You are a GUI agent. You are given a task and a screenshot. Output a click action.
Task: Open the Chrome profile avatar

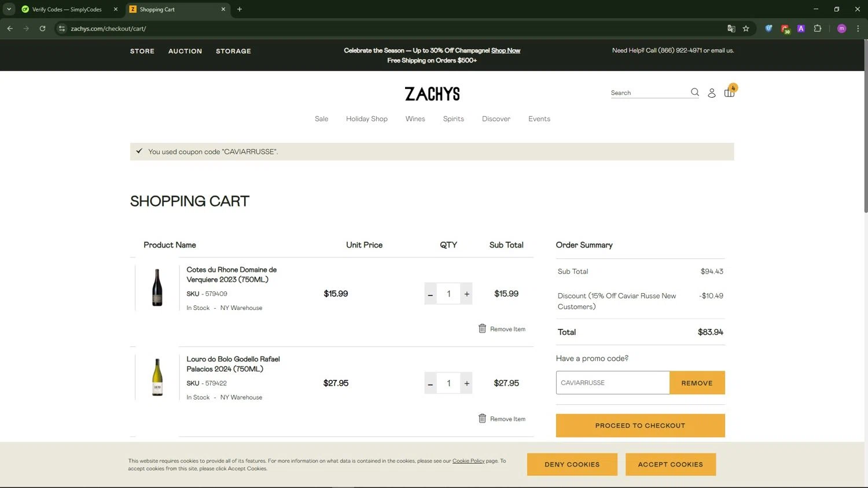pos(842,28)
